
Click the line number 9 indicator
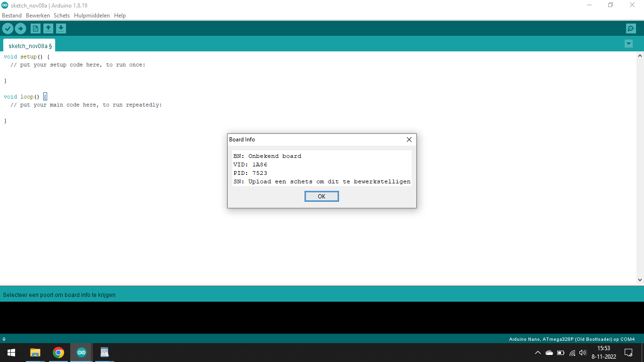[x=4, y=339]
